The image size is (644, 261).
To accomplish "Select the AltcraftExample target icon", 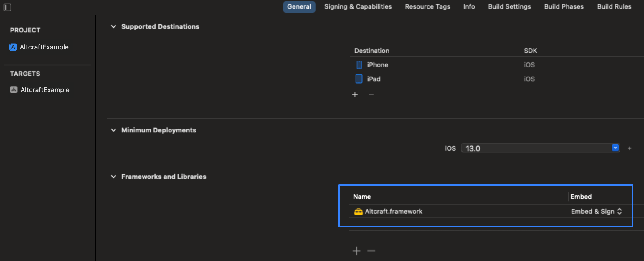I will pos(14,90).
